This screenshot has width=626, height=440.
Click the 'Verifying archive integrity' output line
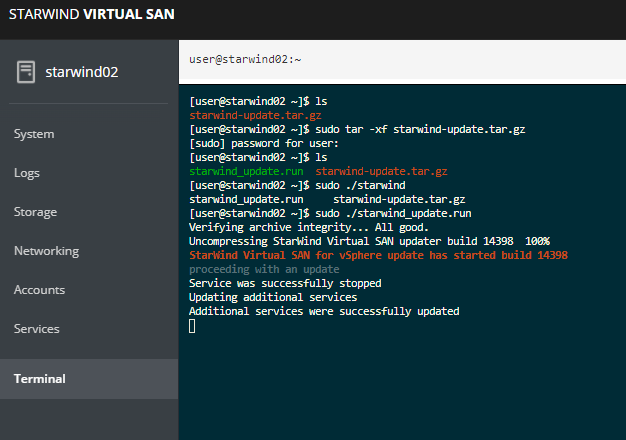[x=309, y=227]
